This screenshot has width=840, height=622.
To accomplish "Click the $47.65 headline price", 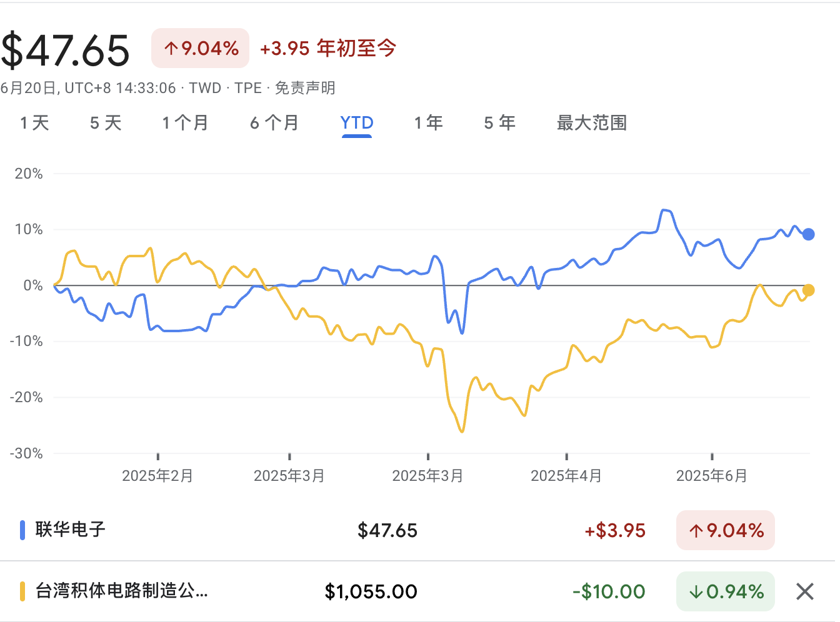I will [65, 51].
